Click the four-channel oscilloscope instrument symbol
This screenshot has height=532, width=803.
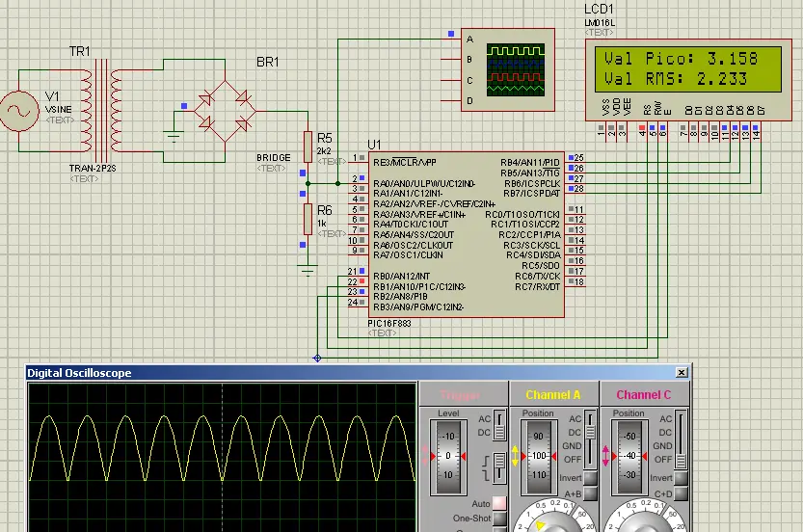507,70
